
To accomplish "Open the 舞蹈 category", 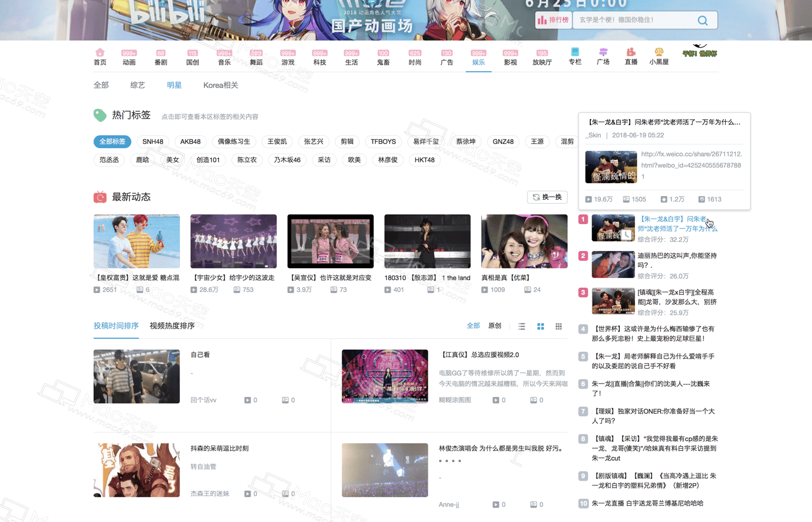I will [x=256, y=58].
